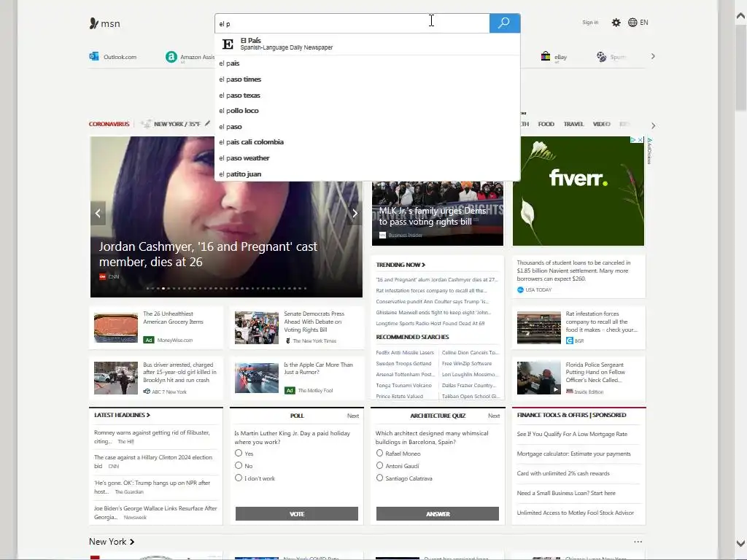Click the play icon on Florida Police video thumbnail
This screenshot has width=747, height=560.
pyautogui.click(x=555, y=389)
